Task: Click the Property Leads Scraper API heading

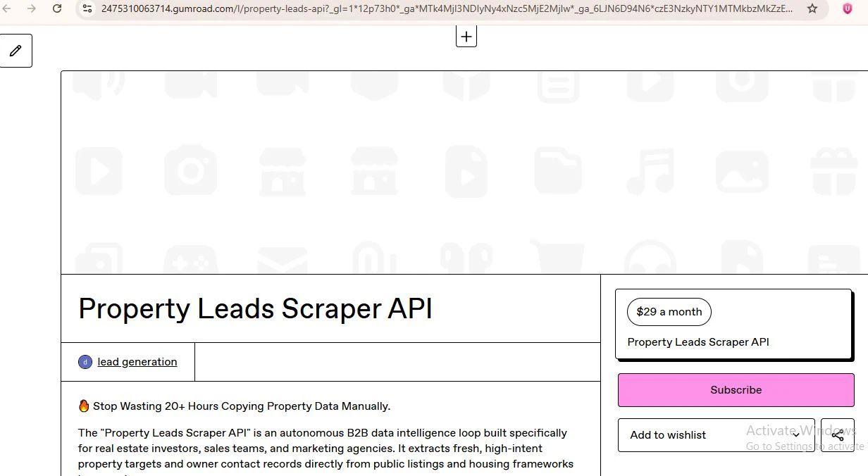Action: tap(255, 309)
